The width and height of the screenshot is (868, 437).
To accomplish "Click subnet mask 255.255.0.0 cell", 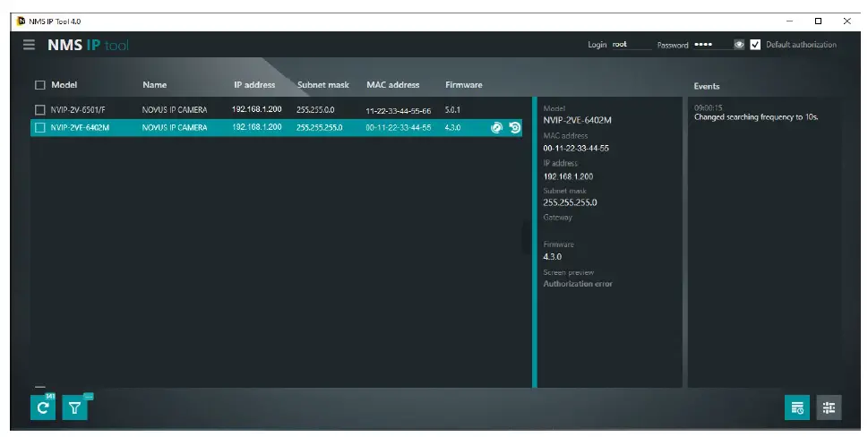I will click(315, 110).
